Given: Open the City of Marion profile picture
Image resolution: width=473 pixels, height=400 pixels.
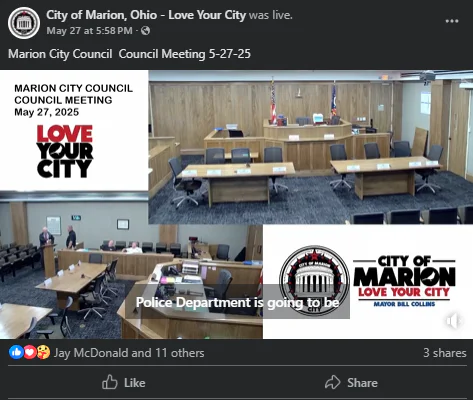Looking at the screenshot, I should pos(24,23).
